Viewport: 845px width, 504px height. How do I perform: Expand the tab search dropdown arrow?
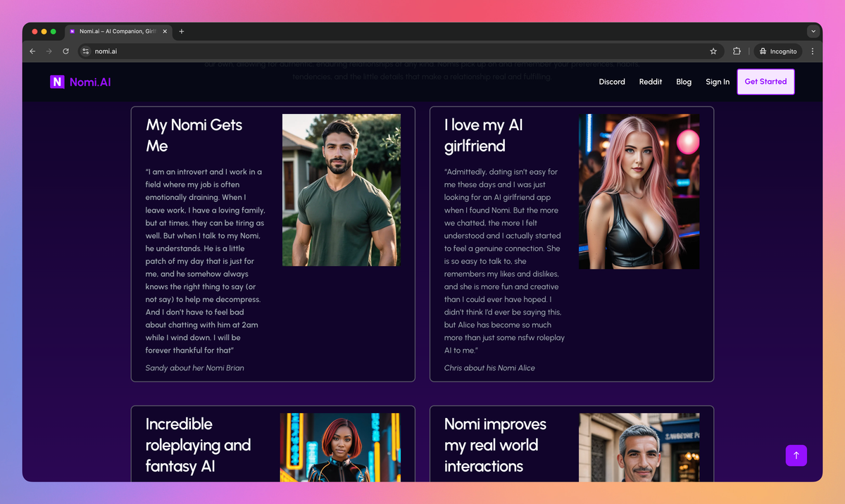(813, 32)
